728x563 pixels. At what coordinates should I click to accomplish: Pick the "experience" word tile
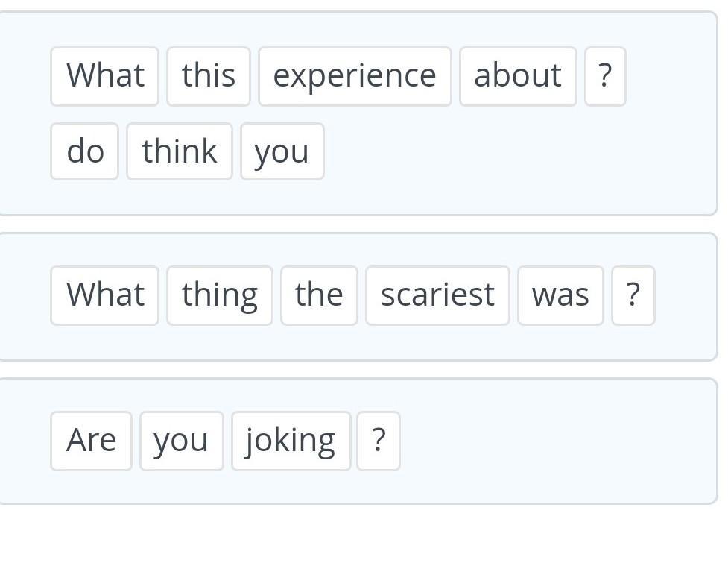tap(355, 76)
